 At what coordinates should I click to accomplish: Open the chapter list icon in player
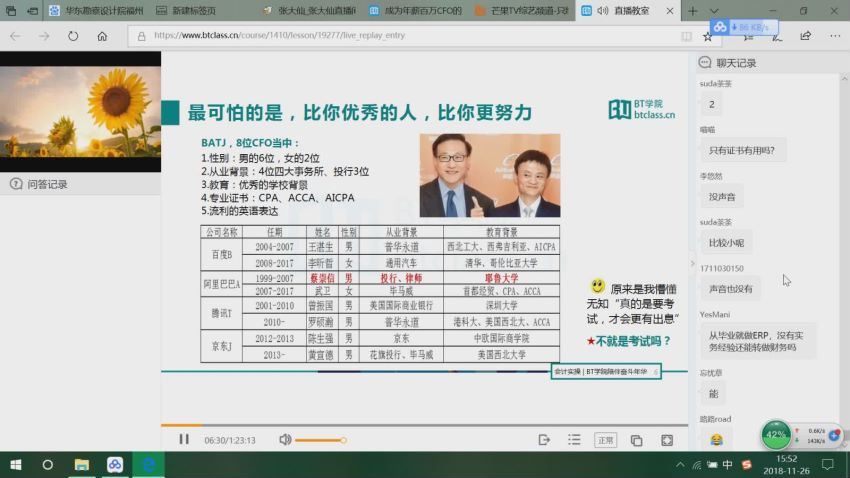[x=574, y=440]
